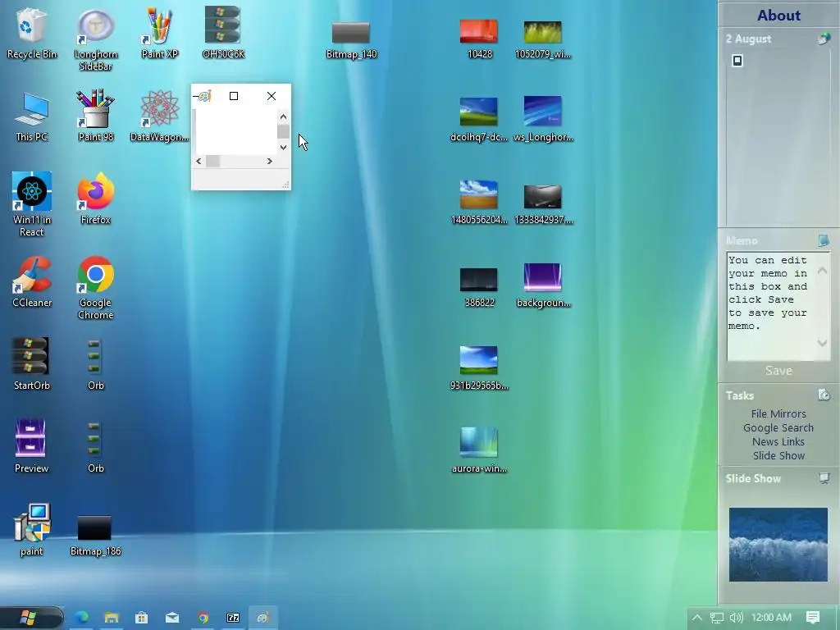Open the News Links task link
The width and height of the screenshot is (840, 630).
coord(778,441)
